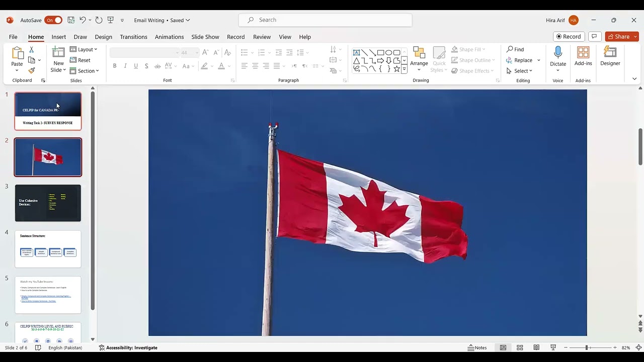The width and height of the screenshot is (644, 362).
Task: Click in the Search box
Action: pos(325,20)
